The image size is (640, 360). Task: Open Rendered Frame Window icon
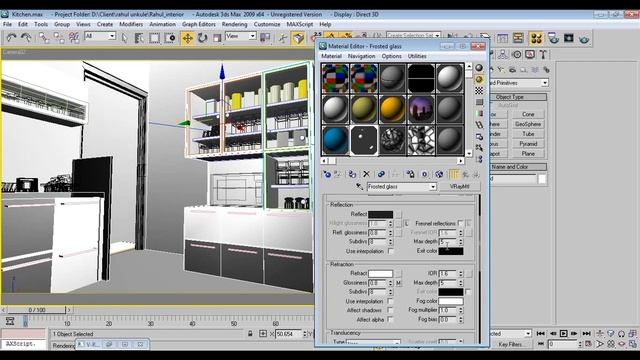(569, 39)
